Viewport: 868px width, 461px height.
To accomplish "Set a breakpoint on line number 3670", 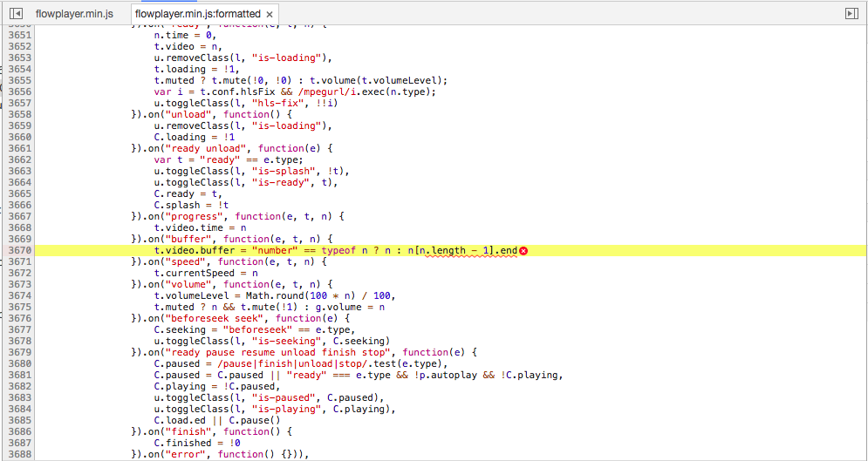I will point(20,251).
